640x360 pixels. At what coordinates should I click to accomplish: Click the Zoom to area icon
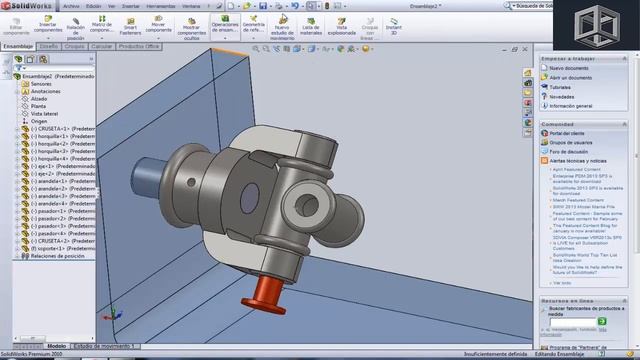pyautogui.click(x=266, y=49)
